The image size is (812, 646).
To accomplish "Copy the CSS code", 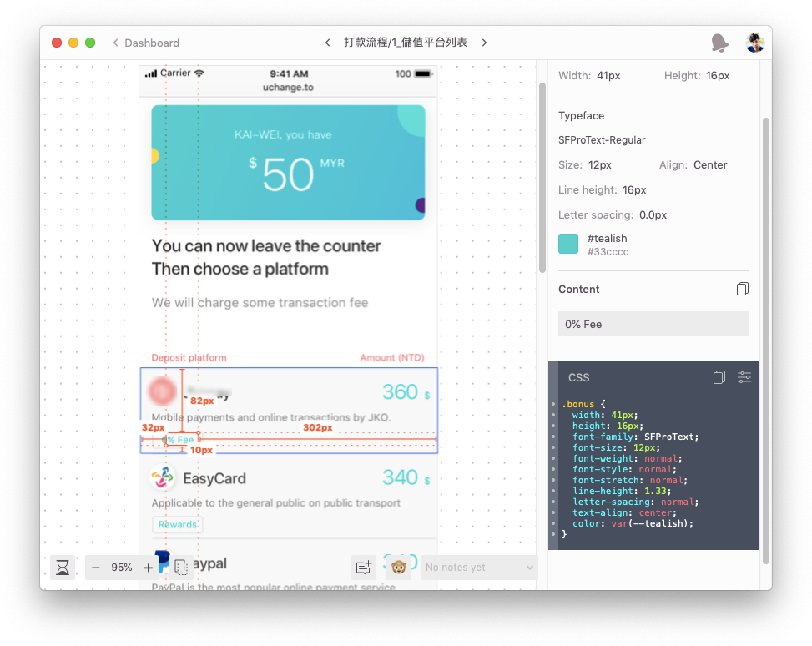I will pyautogui.click(x=719, y=377).
